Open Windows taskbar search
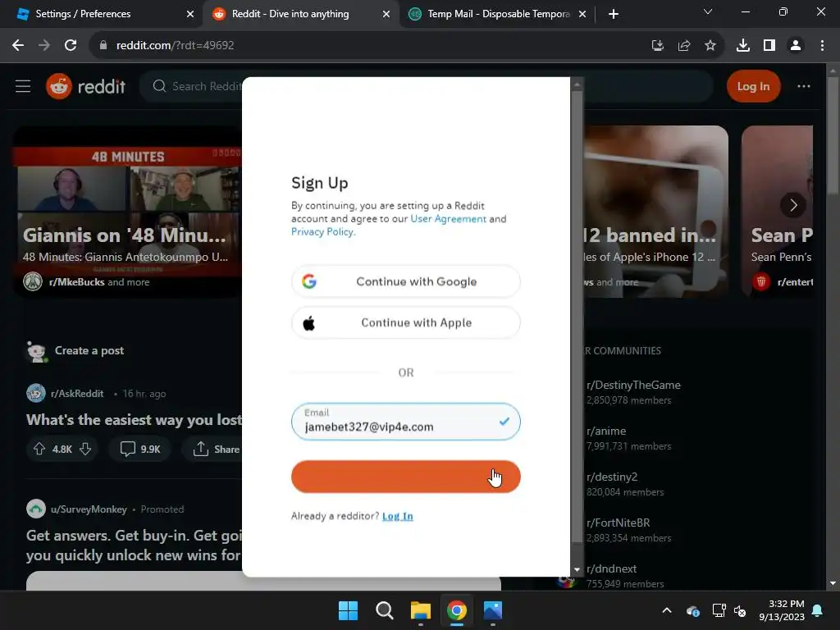The image size is (840, 630). click(384, 610)
